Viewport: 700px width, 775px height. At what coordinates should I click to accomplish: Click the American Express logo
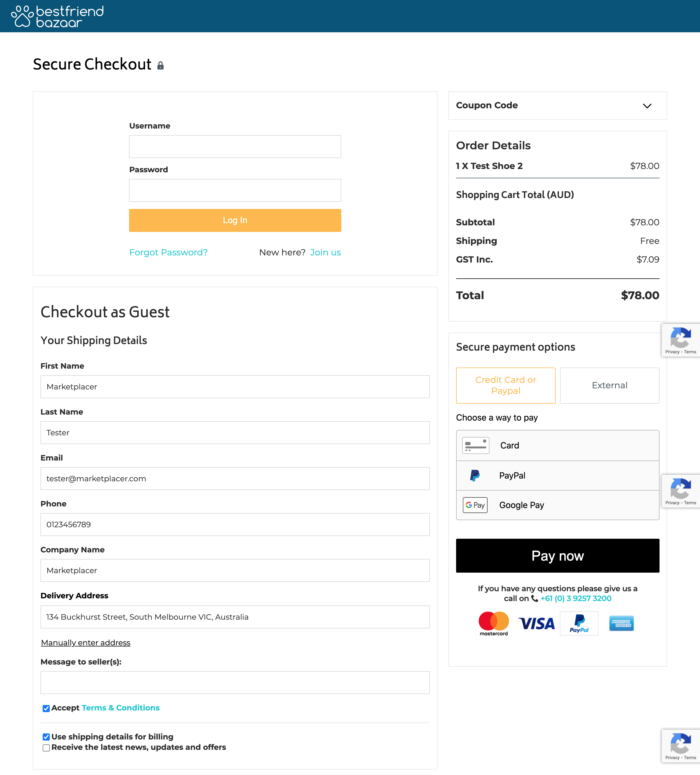[621, 624]
